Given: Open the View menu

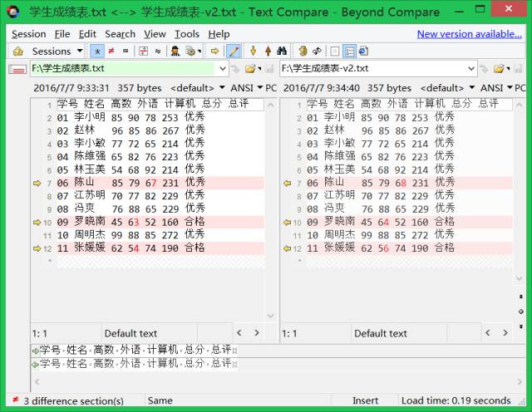Looking at the screenshot, I should click(x=155, y=34).
